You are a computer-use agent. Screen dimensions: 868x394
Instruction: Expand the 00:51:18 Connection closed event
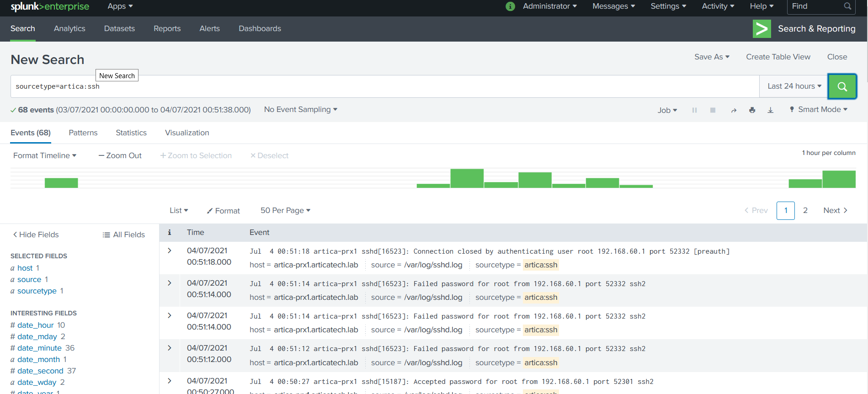[x=170, y=250]
